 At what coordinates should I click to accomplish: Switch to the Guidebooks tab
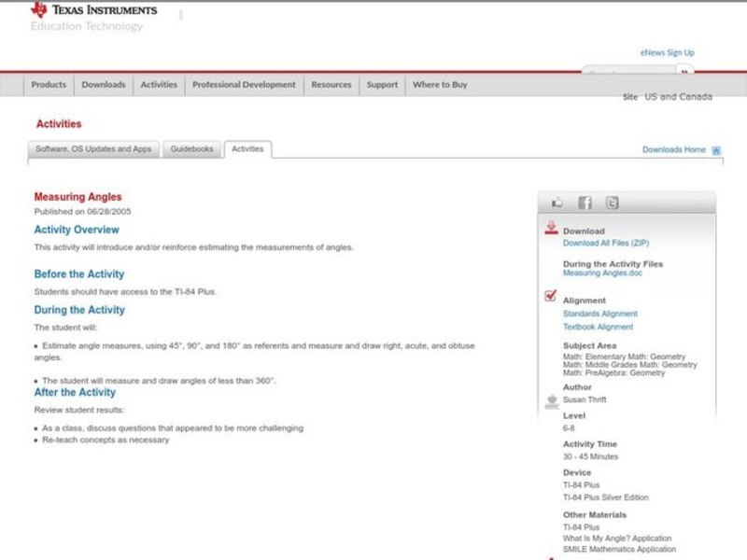(191, 149)
